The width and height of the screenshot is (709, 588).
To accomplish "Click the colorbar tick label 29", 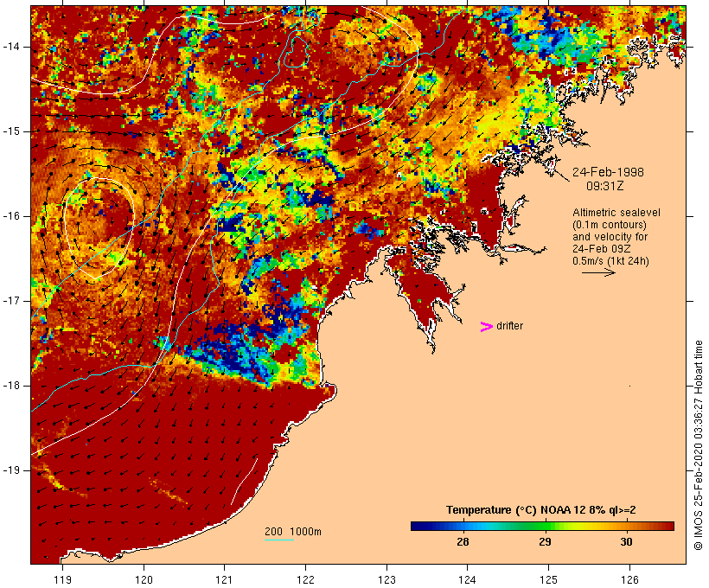I will [545, 541].
